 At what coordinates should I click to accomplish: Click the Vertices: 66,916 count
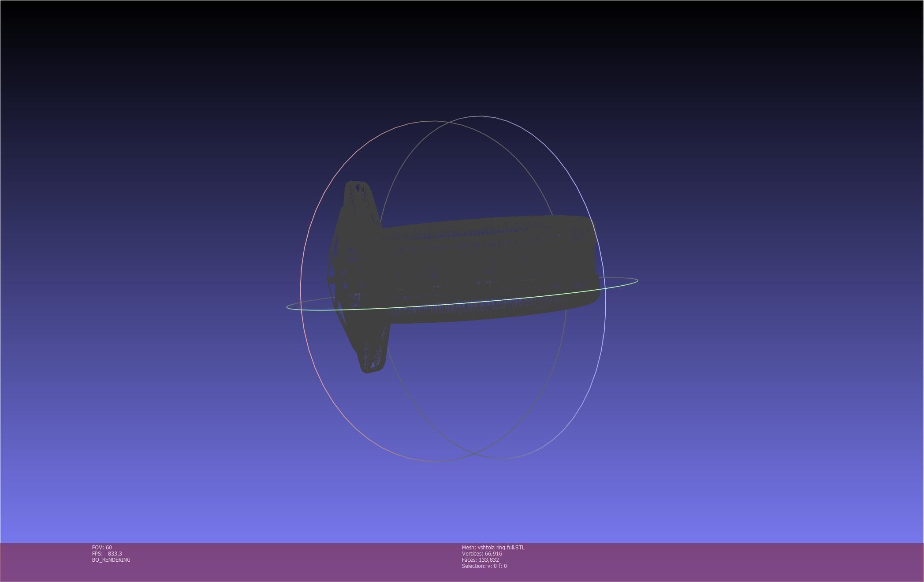pyautogui.click(x=482, y=554)
